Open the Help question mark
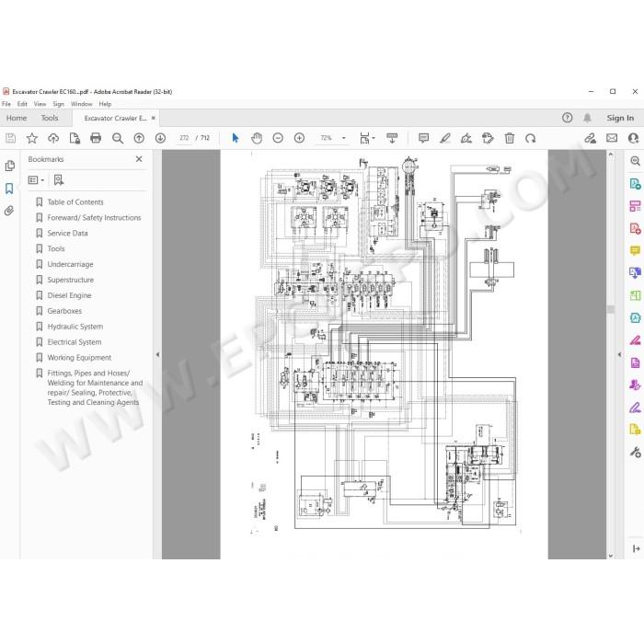This screenshot has width=644, height=644. (568, 118)
